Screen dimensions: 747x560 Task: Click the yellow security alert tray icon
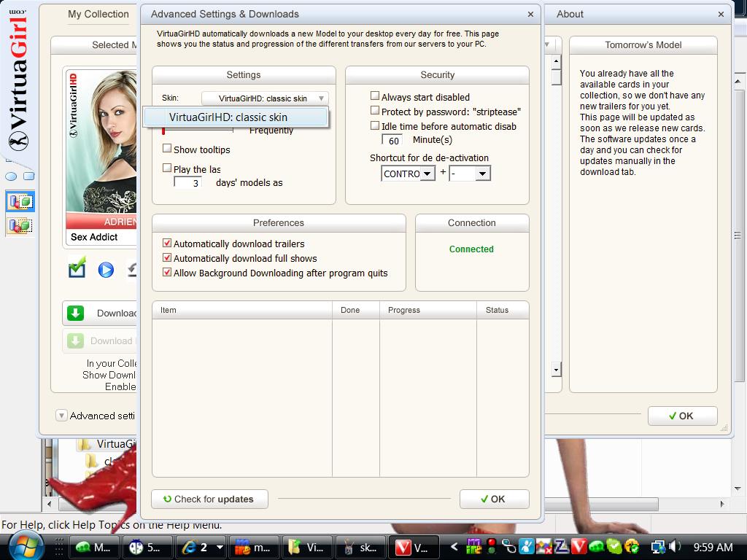(x=631, y=546)
